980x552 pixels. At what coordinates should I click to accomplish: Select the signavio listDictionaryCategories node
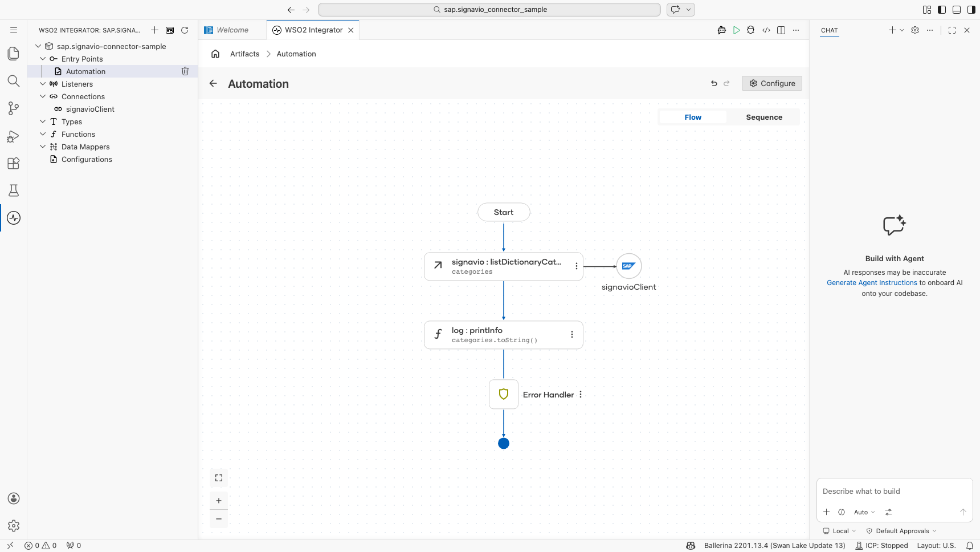coord(504,266)
